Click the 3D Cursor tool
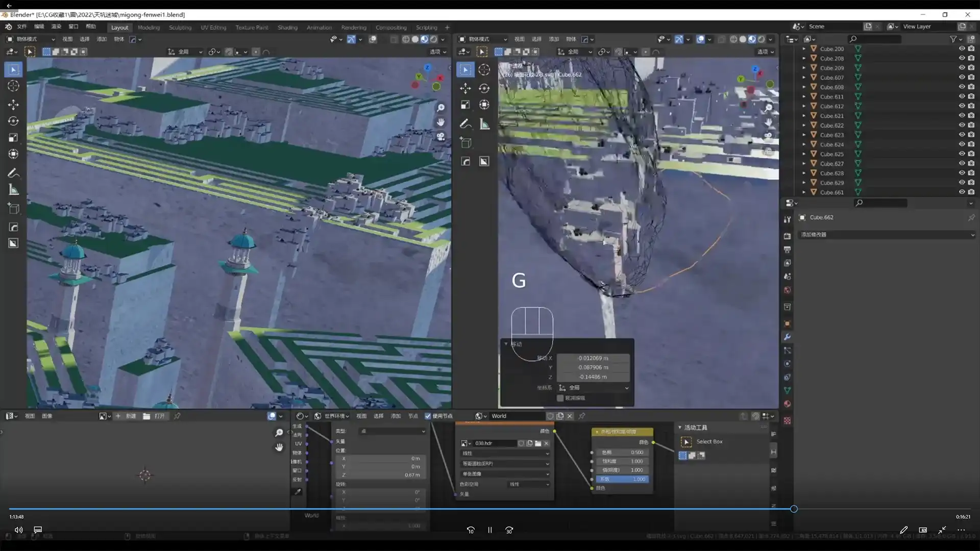Image resolution: width=980 pixels, height=551 pixels. [x=13, y=86]
